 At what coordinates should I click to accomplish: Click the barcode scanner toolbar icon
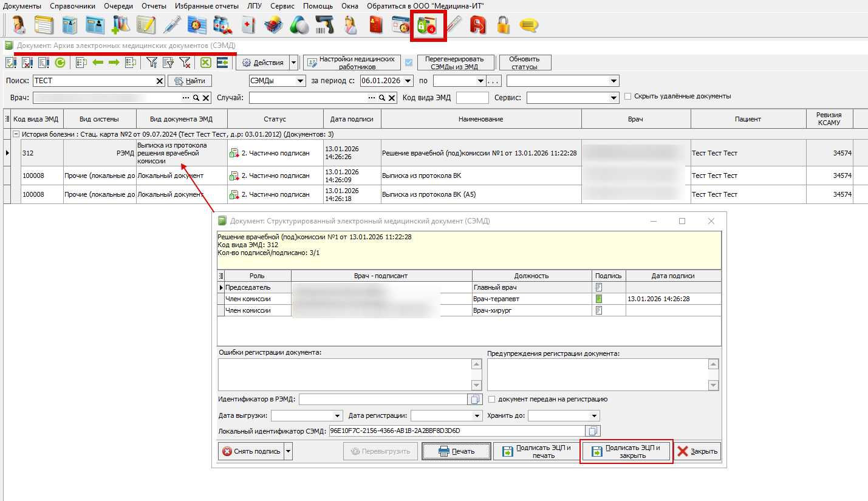324,26
